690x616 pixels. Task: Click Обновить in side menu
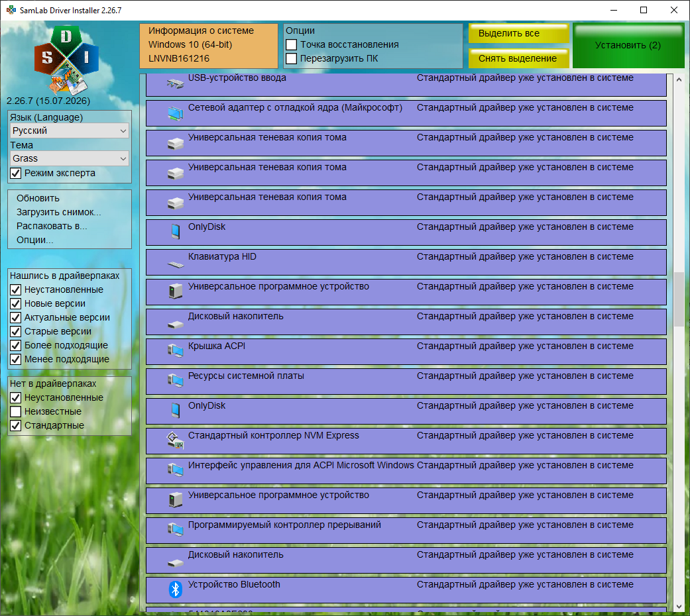[x=38, y=198]
